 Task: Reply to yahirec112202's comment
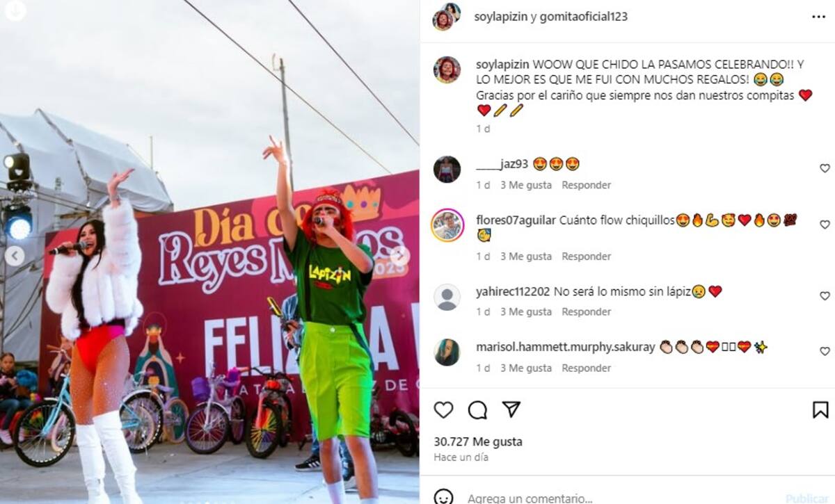[586, 312]
